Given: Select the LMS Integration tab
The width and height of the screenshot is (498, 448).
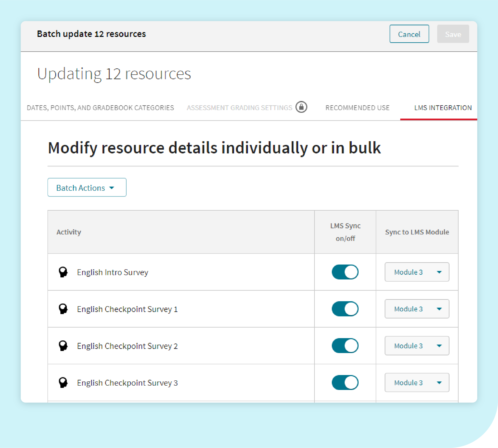Looking at the screenshot, I should [443, 108].
